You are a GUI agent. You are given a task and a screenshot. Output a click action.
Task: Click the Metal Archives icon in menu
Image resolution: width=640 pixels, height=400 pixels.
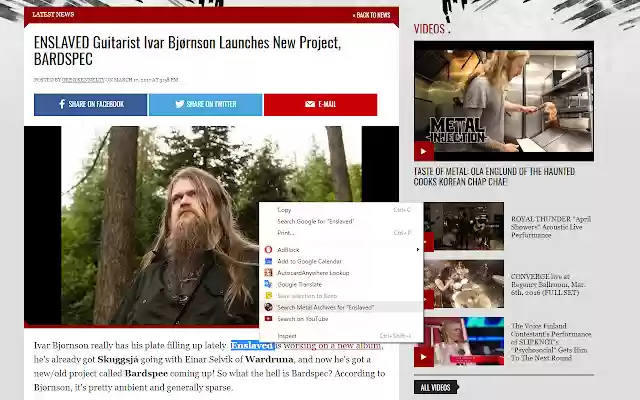coord(268,307)
